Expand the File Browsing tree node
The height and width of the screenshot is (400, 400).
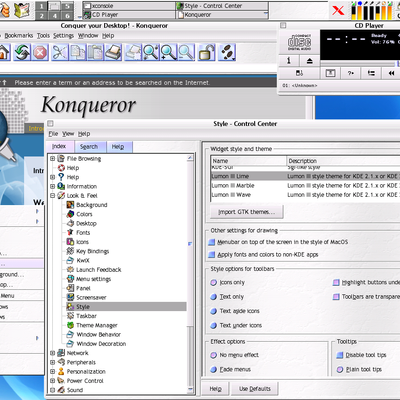point(53,158)
